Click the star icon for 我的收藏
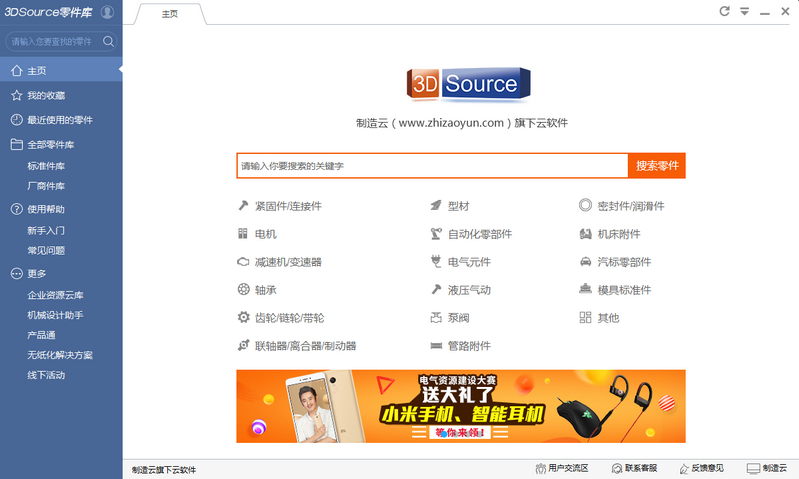 (x=17, y=95)
